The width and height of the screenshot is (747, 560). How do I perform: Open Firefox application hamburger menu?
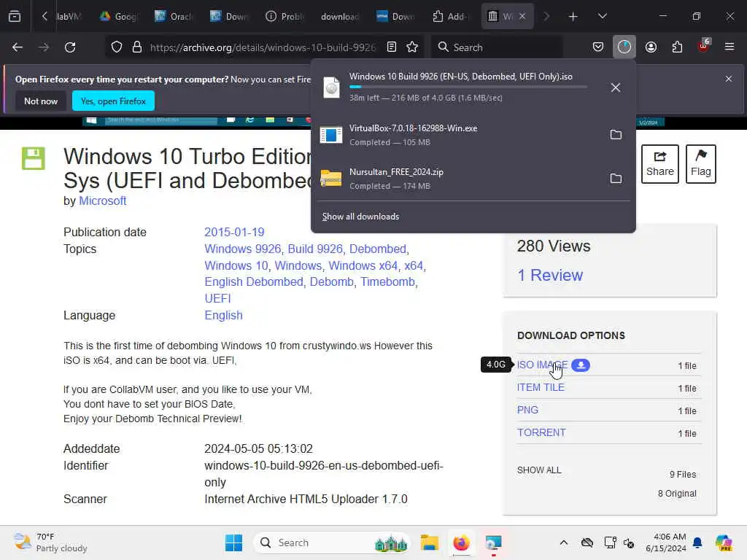click(x=729, y=47)
